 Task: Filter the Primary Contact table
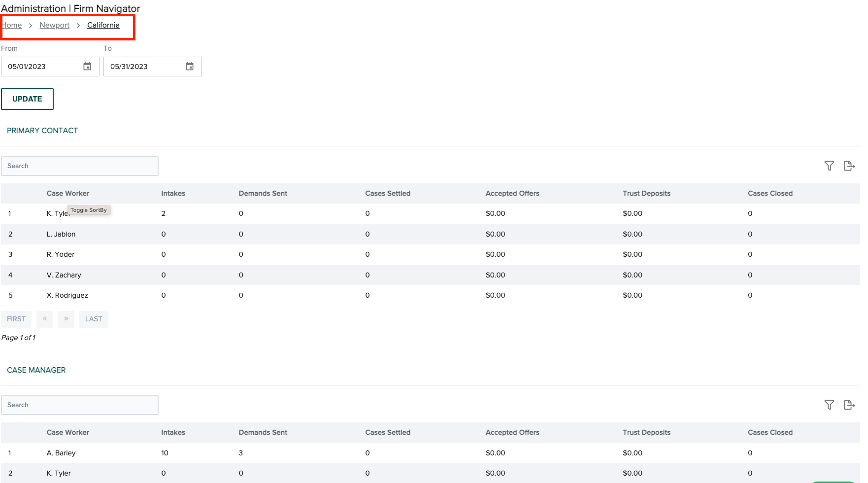[829, 166]
